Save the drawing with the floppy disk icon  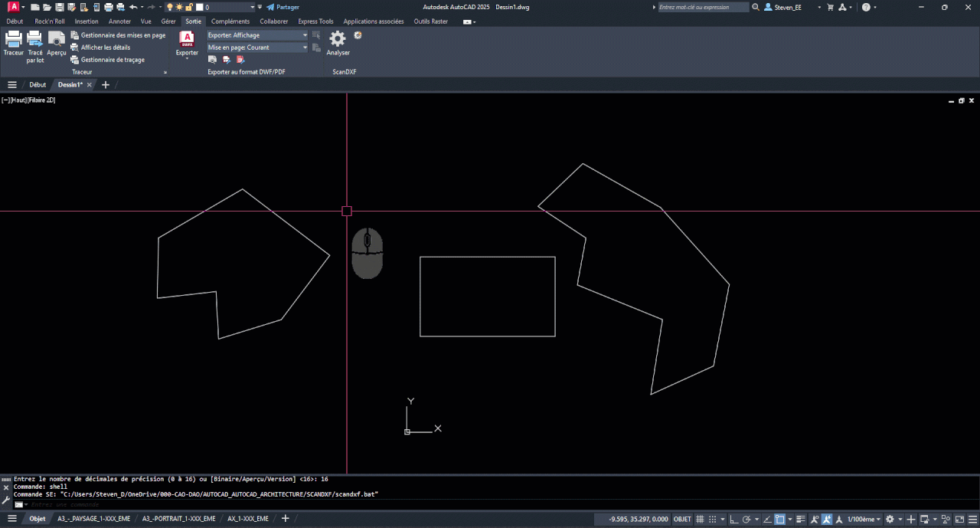[x=60, y=7]
